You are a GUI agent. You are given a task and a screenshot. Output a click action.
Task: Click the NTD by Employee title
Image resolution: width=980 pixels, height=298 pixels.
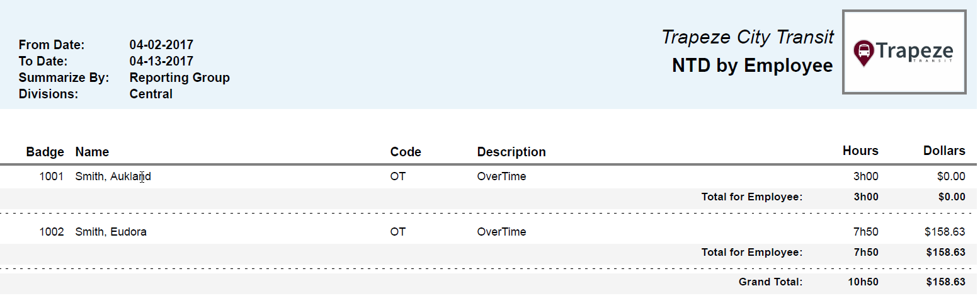click(x=752, y=66)
